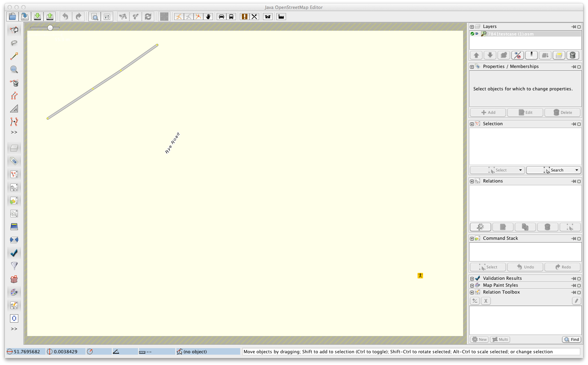This screenshot has width=588, height=365.
Task: Expand the Map Paint Styles panel
Action: [x=472, y=285]
